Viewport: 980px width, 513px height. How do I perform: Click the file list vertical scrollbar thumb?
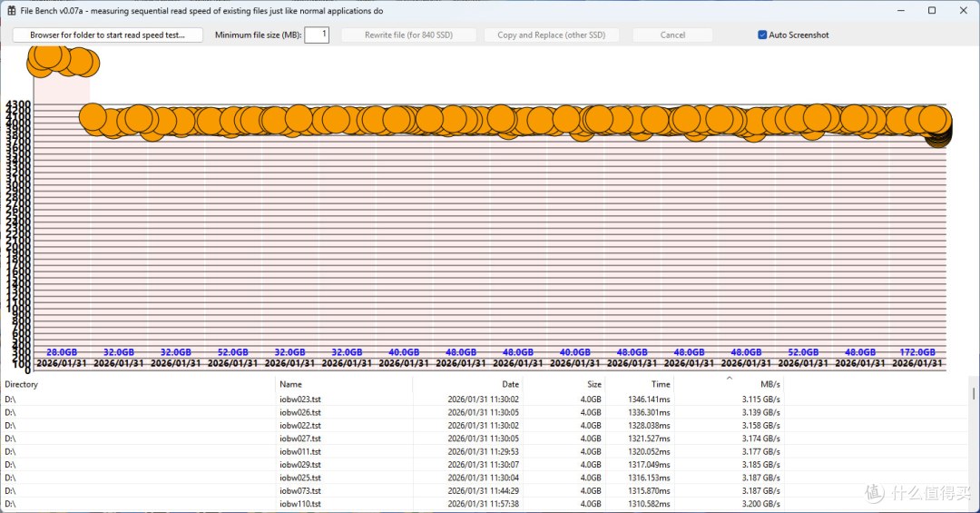973,393
